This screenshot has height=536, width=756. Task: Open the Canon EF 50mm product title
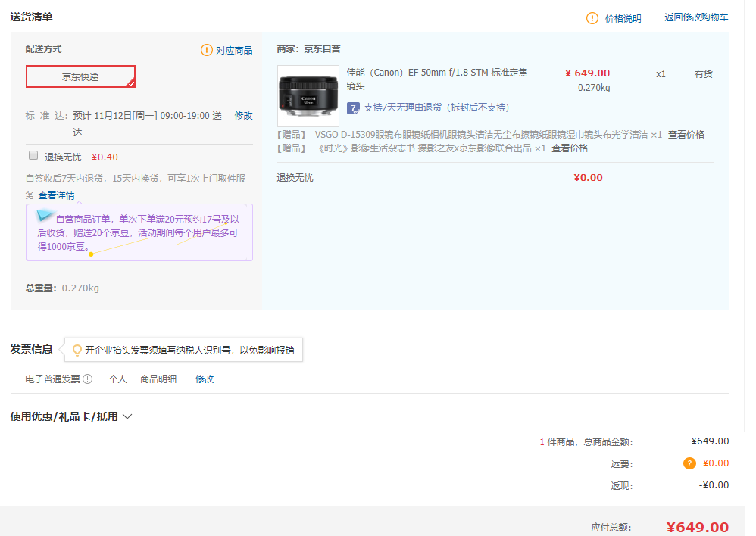tap(436, 79)
